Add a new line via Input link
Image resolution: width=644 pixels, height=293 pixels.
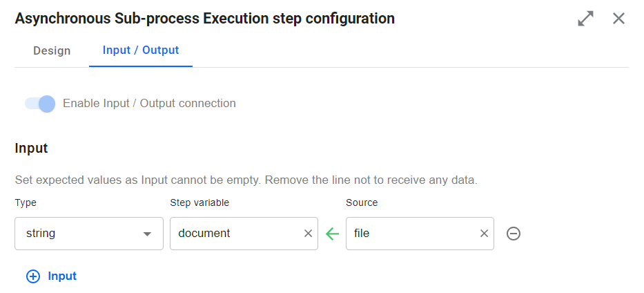tap(62, 276)
